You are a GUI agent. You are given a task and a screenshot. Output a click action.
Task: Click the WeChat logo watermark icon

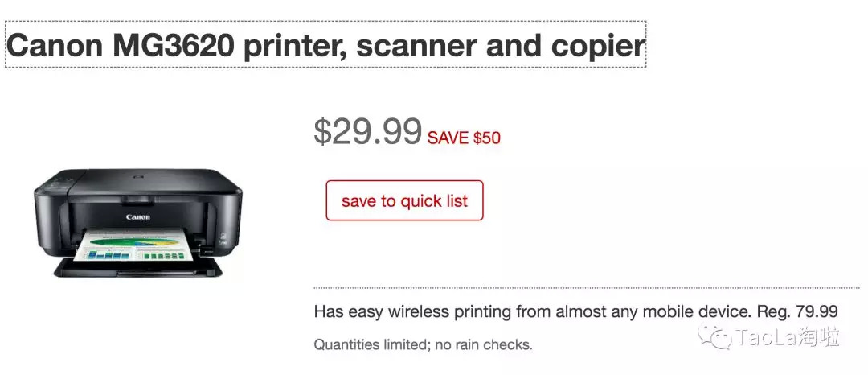[x=714, y=336]
